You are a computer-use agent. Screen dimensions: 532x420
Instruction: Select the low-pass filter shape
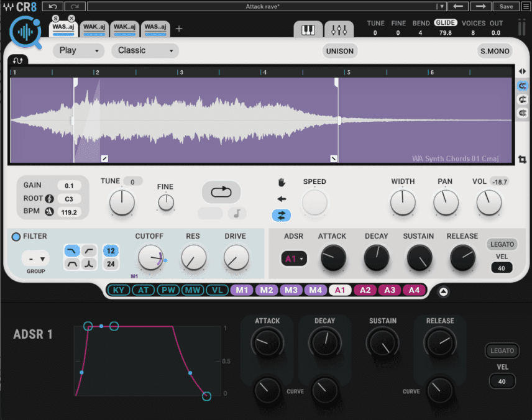[72, 251]
